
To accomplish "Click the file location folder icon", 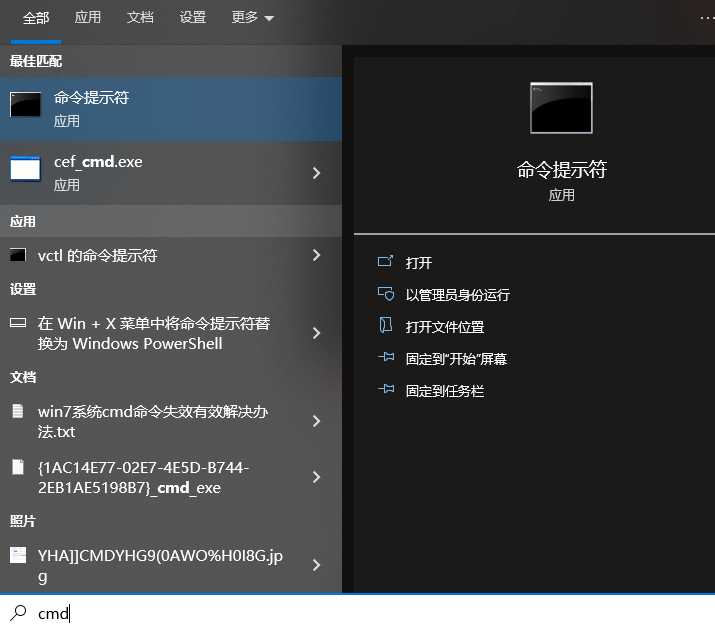I will [386, 325].
